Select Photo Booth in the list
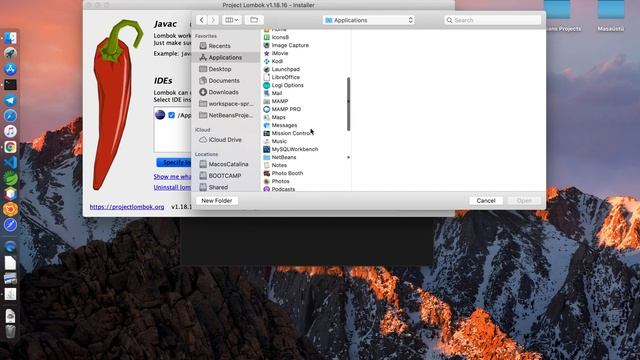This screenshot has height=360, width=640. click(305, 173)
